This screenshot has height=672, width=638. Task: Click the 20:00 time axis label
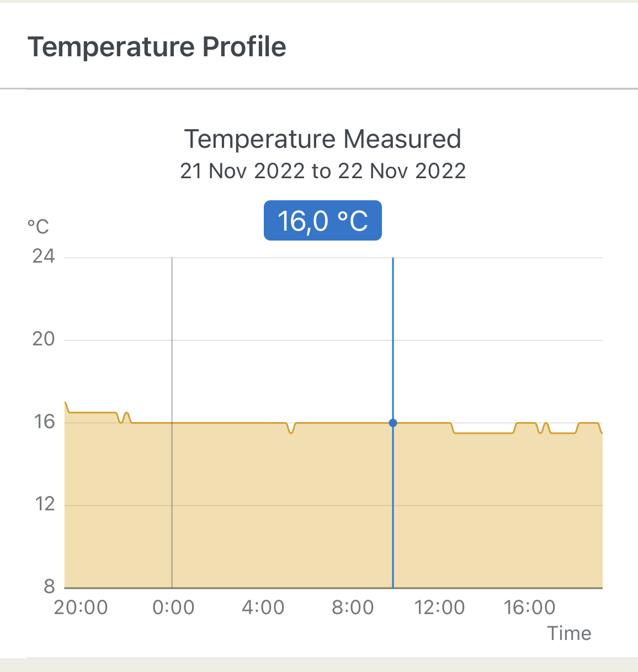click(81, 607)
